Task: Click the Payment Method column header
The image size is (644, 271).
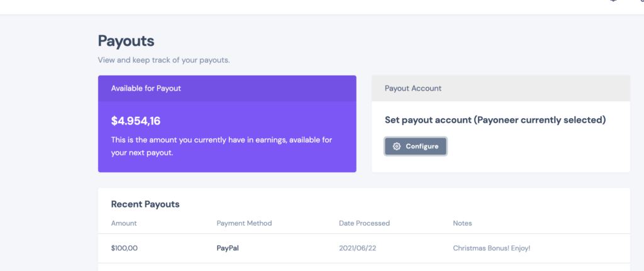Action: click(245, 223)
